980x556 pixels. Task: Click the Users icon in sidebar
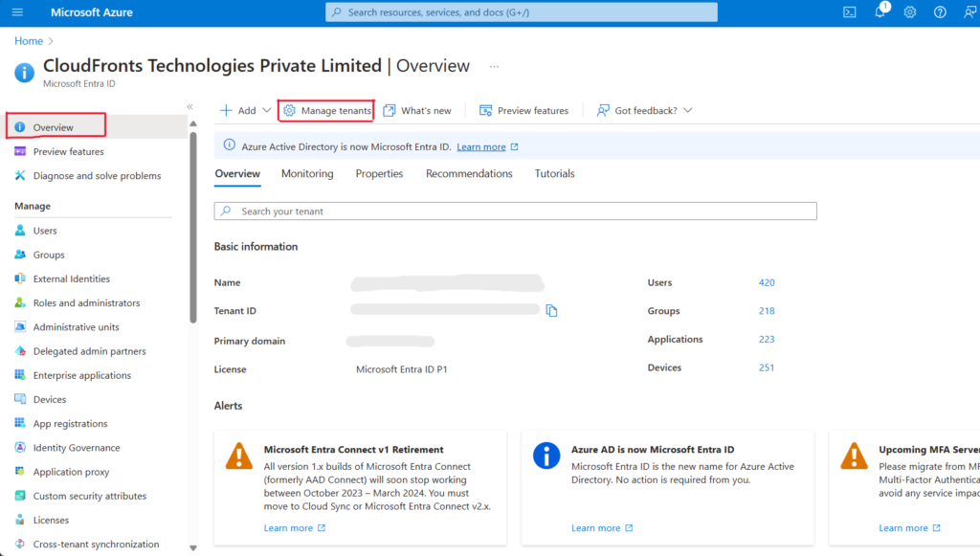pos(20,231)
